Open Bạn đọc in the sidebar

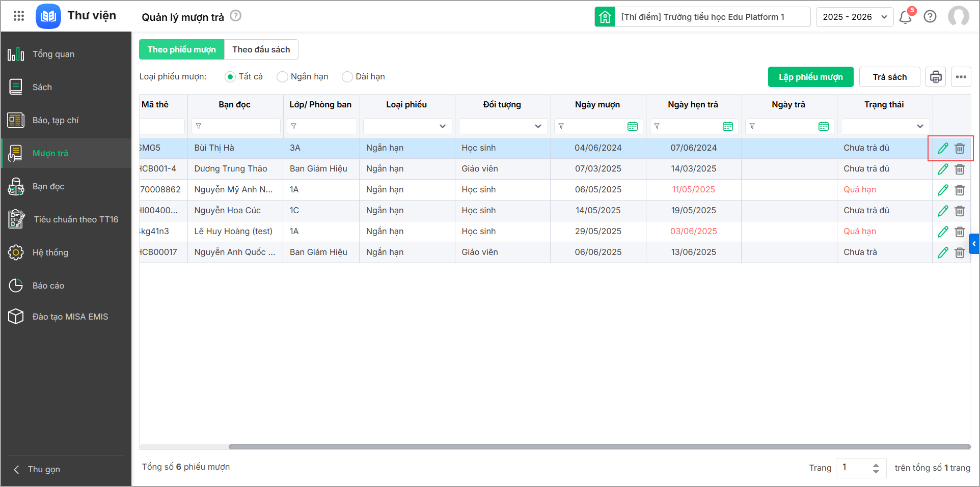(48, 186)
